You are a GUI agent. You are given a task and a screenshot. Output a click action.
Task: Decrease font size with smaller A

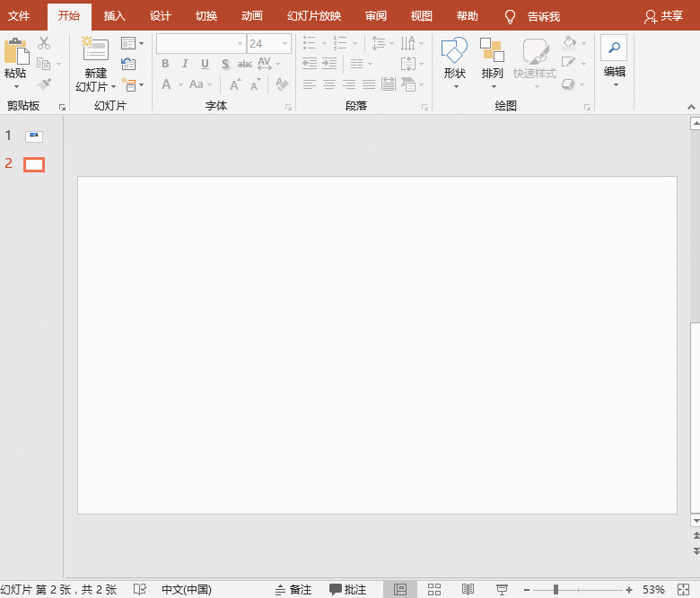pyautogui.click(x=256, y=84)
